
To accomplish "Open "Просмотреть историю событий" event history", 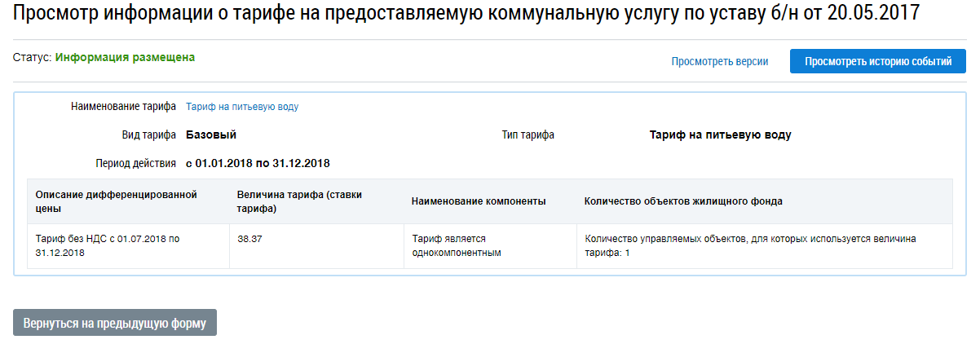I will point(878,61).
